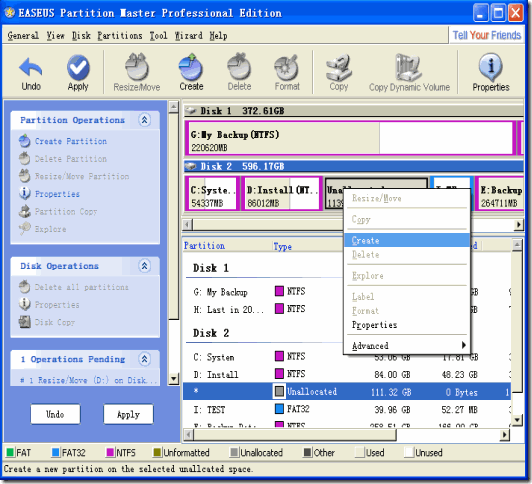
Task: Open Properties from the toolbar
Action: click(x=491, y=67)
